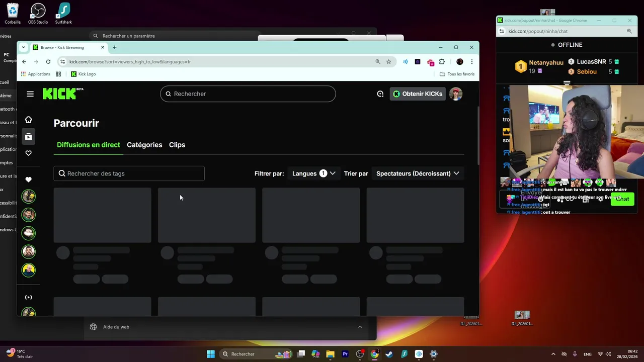Open Chrome extensions puzzle icon
The image size is (644, 362).
(x=442, y=62)
